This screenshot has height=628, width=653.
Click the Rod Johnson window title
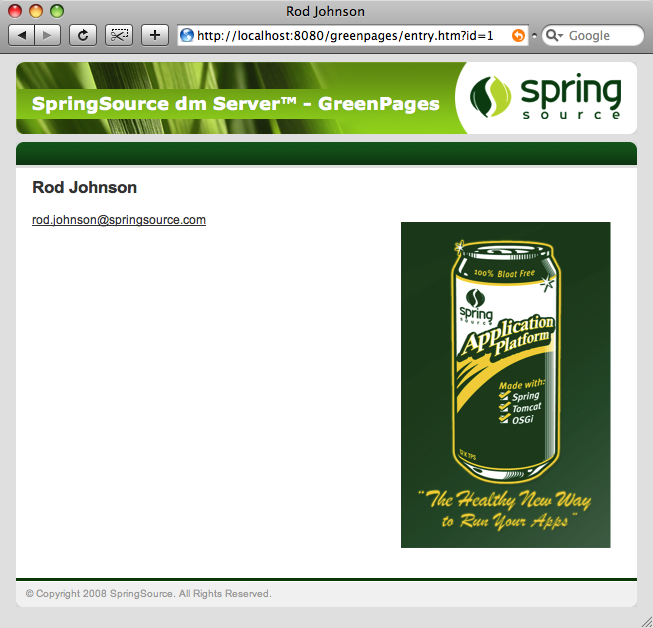coord(325,11)
